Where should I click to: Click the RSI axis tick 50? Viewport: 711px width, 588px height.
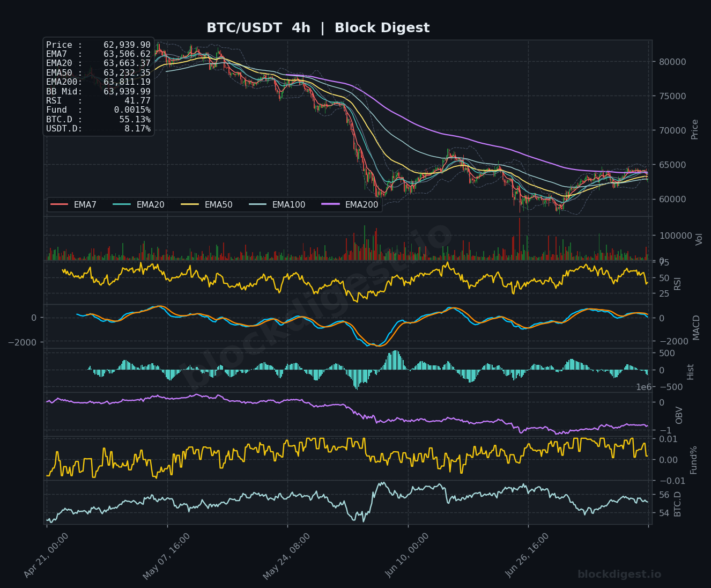[x=663, y=278]
